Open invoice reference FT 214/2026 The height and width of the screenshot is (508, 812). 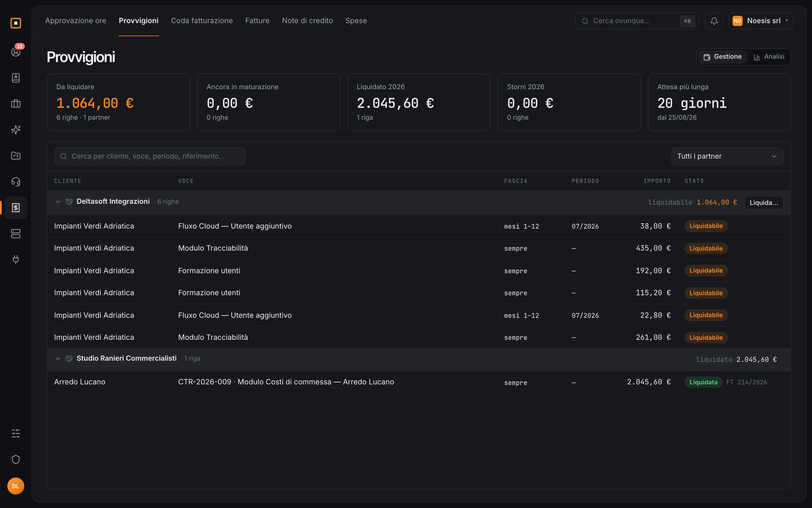point(747,382)
